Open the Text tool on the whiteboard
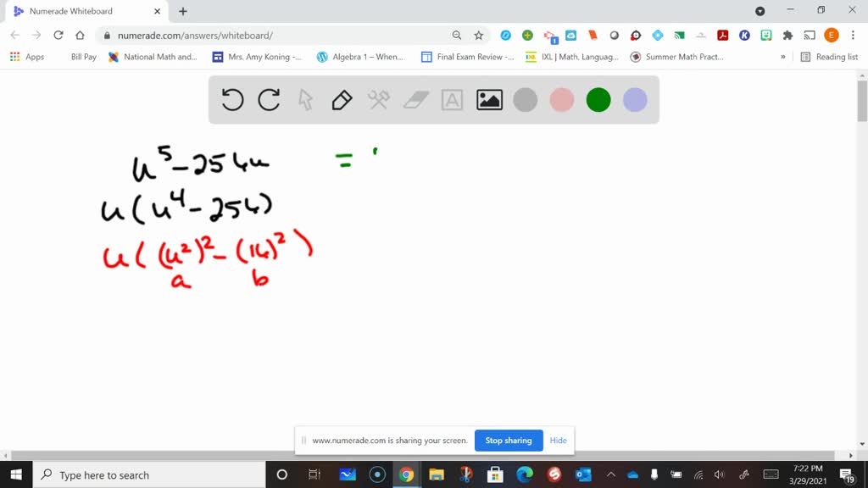This screenshot has width=868, height=488. click(451, 99)
